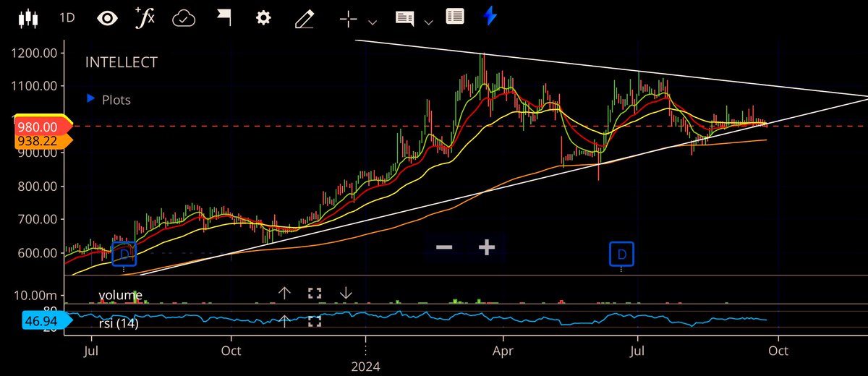Click the flag marker icon
The image size is (868, 376).
[226, 18]
